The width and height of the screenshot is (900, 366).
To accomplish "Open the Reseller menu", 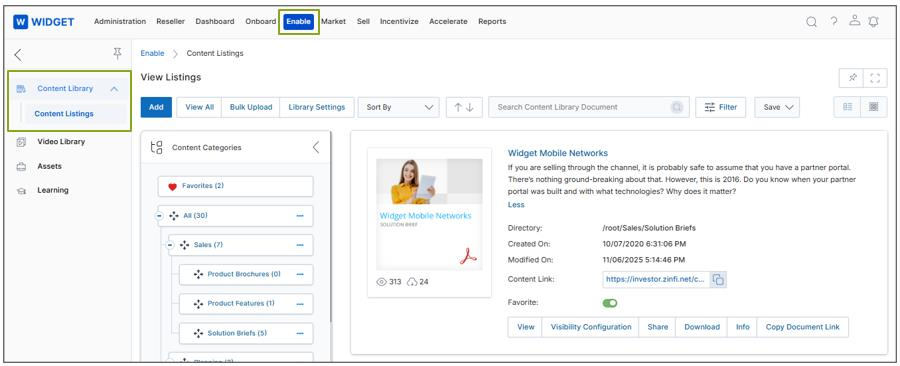I will tap(170, 22).
